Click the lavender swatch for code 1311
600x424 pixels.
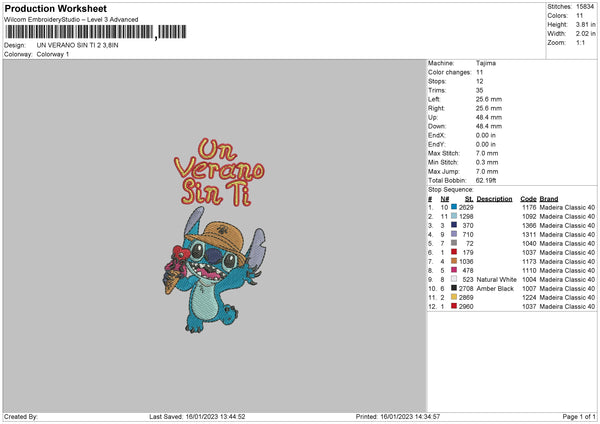coord(454,234)
